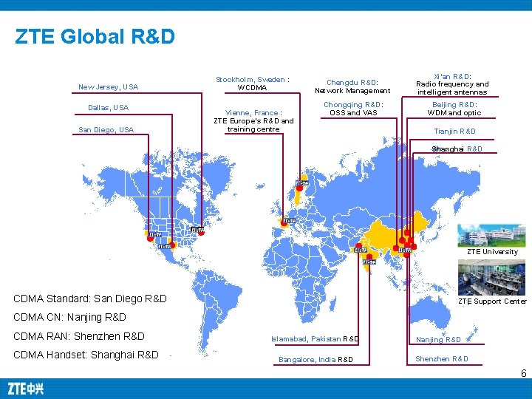Click the 'Xi'an R&D:' label
Image resolution: width=532 pixels, height=399 pixels.
[x=453, y=77]
